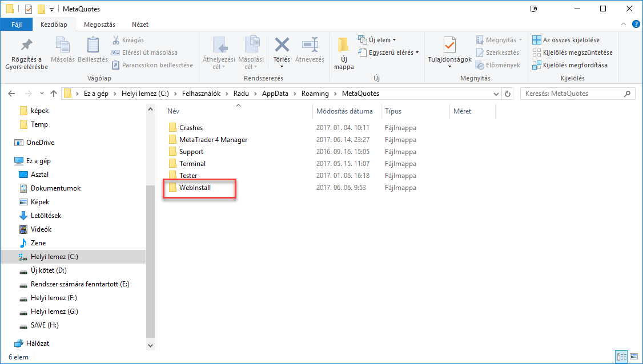The width and height of the screenshot is (643, 364).
Task: Refresh the MetaQuotes folder view
Action: (508, 94)
